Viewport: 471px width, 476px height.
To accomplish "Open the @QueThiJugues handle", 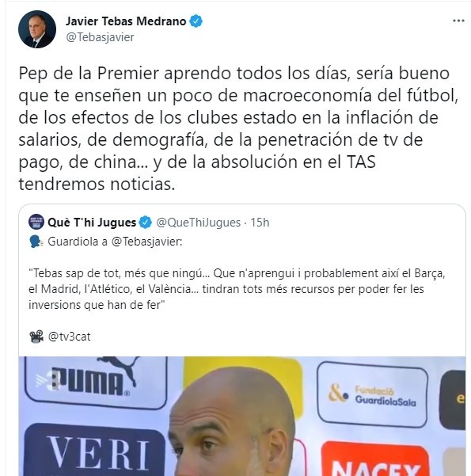I will coord(198,223).
